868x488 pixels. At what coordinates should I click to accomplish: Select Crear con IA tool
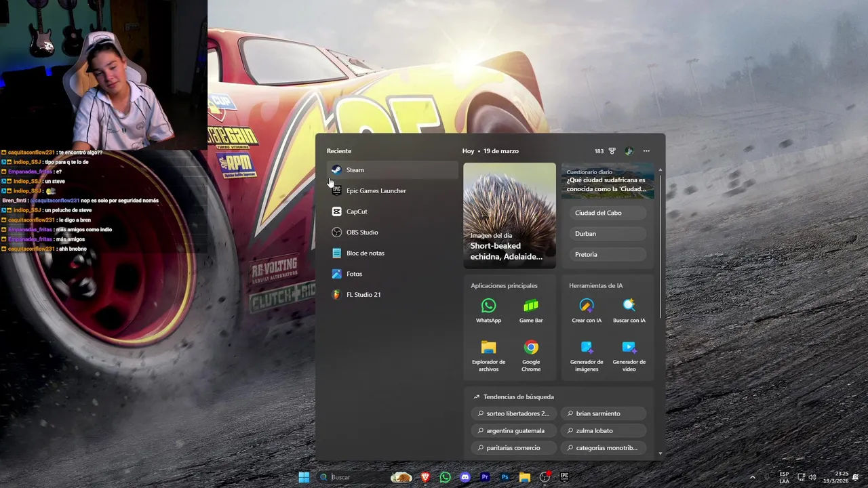pos(587,311)
